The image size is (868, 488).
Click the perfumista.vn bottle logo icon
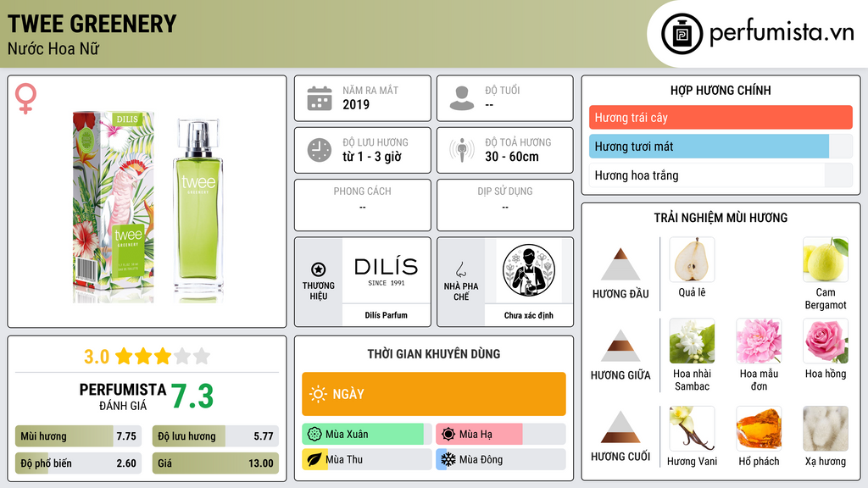click(682, 34)
